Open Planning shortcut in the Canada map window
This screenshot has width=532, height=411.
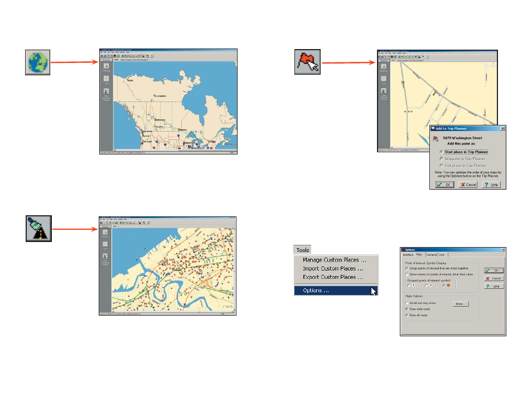pos(106,67)
